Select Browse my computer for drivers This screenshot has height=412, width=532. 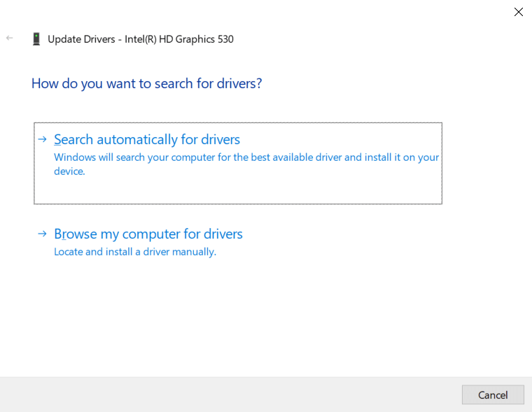148,234
